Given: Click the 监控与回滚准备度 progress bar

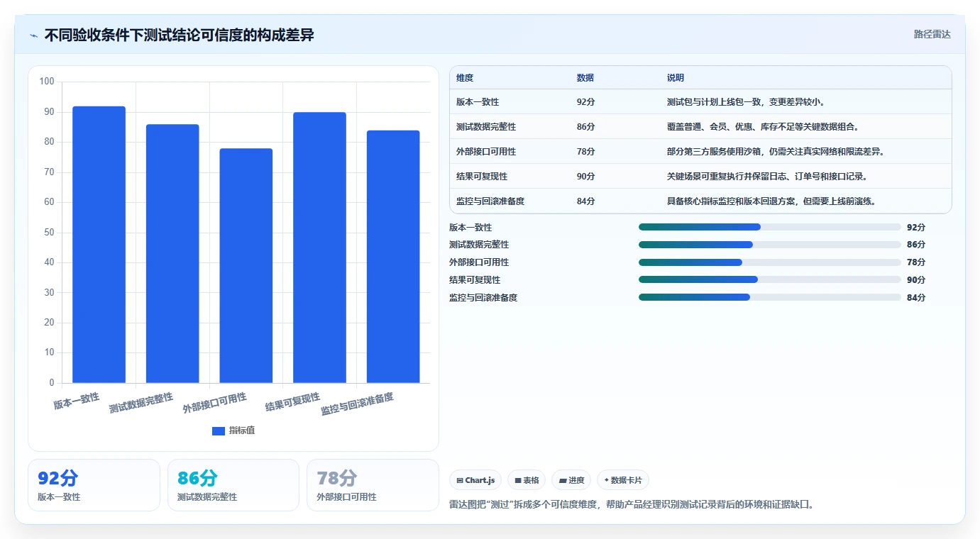Looking at the screenshot, I should pos(770,297).
